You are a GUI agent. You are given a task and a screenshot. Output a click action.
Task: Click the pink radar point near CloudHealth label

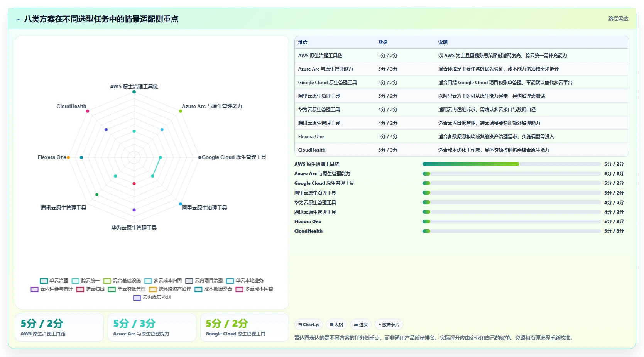(x=88, y=111)
